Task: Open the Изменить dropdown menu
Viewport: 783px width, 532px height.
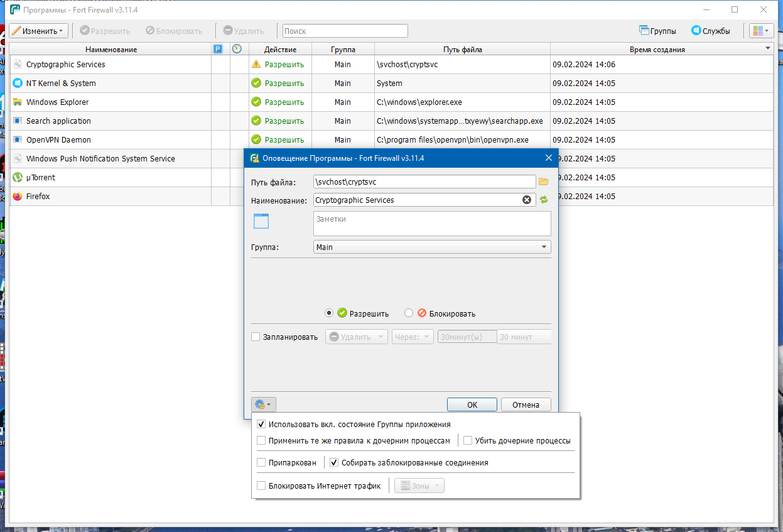Action: [x=38, y=31]
